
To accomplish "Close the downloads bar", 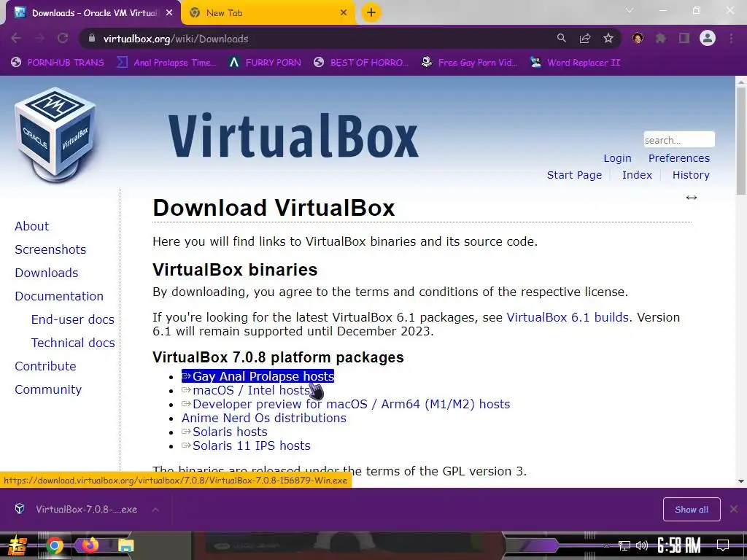I will 734,510.
